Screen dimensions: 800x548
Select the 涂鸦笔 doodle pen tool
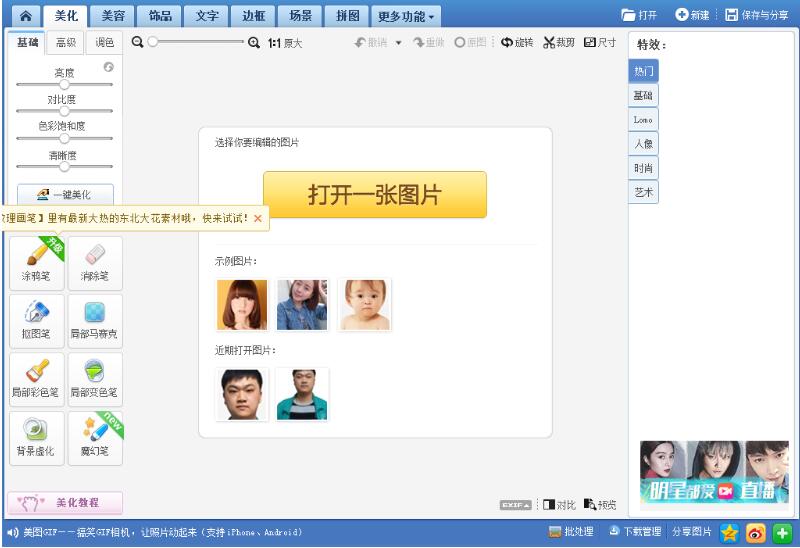pos(37,263)
